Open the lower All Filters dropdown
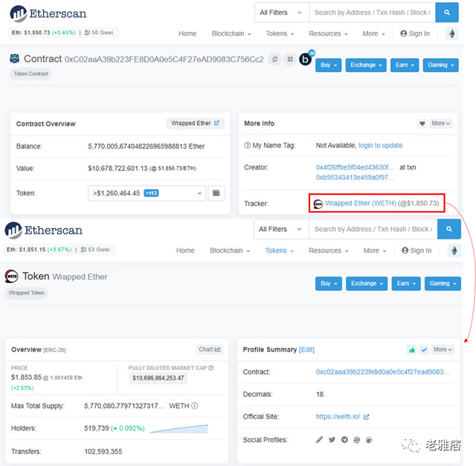 click(x=281, y=229)
